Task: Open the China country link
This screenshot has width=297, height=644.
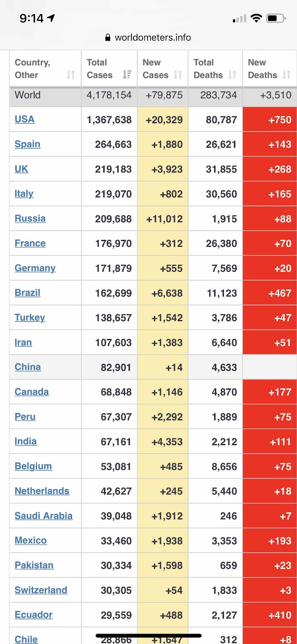Action: 28,367
